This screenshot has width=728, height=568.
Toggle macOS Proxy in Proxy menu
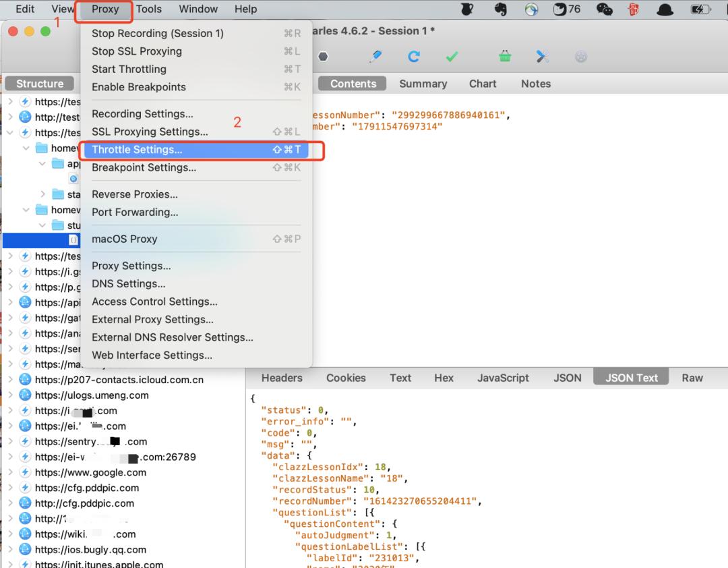point(125,239)
